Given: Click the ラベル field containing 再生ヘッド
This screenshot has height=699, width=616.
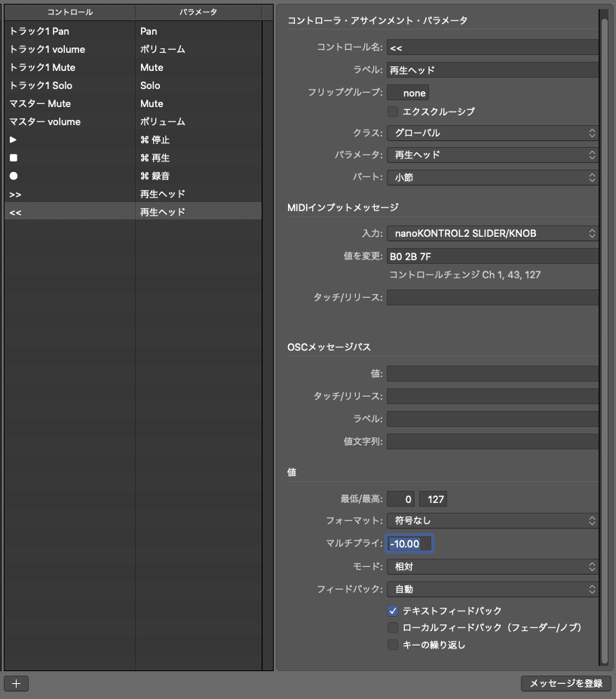Looking at the screenshot, I should [x=492, y=70].
